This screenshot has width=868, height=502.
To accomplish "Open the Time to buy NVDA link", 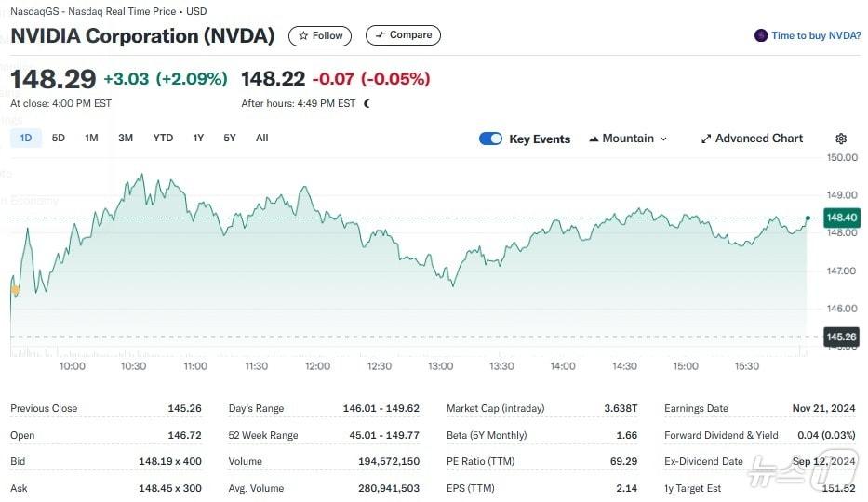I will (816, 35).
